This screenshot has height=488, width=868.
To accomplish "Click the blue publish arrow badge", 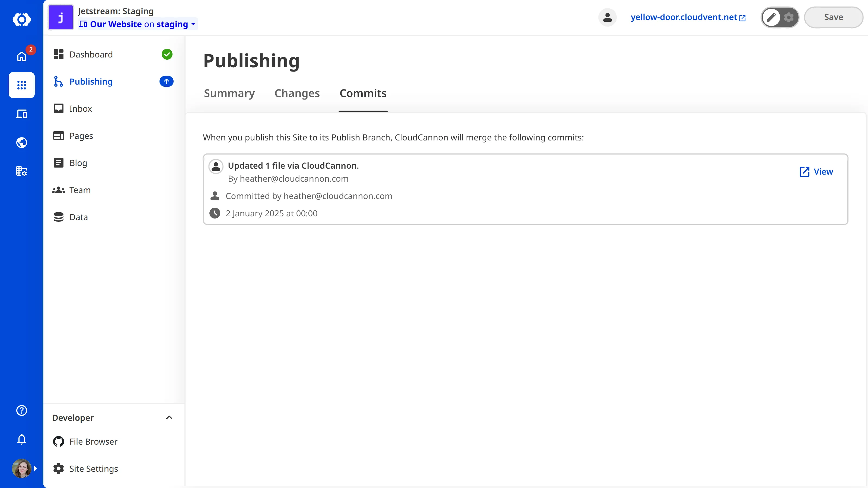I will coord(167,81).
